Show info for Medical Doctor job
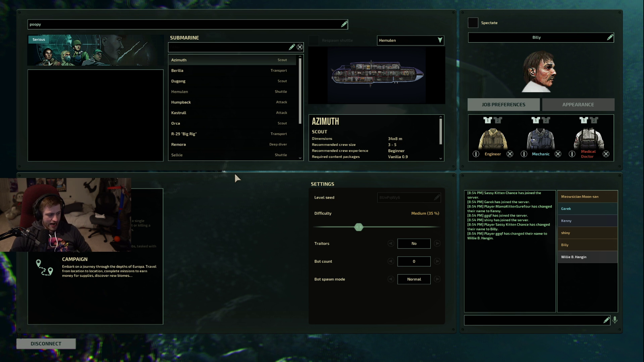The height and width of the screenshot is (362, 644). [572, 154]
